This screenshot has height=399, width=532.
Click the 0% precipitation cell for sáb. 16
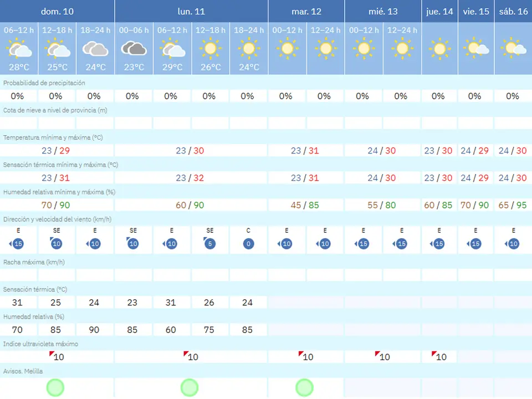tap(512, 96)
